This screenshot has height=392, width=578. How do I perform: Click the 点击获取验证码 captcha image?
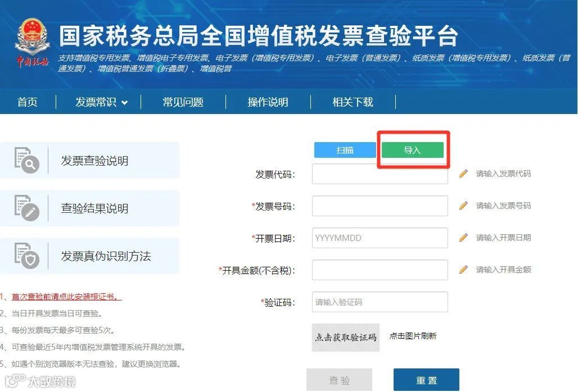click(346, 337)
